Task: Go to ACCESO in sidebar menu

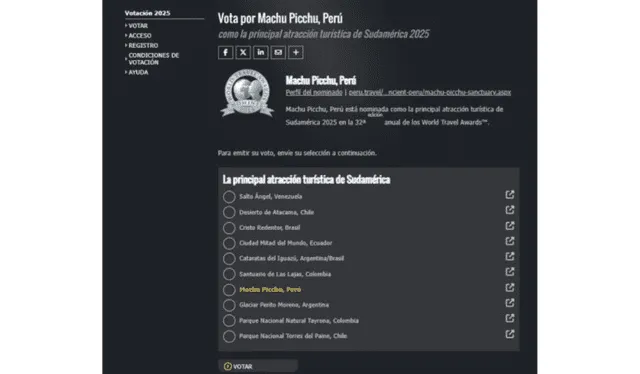Action: pos(140,36)
